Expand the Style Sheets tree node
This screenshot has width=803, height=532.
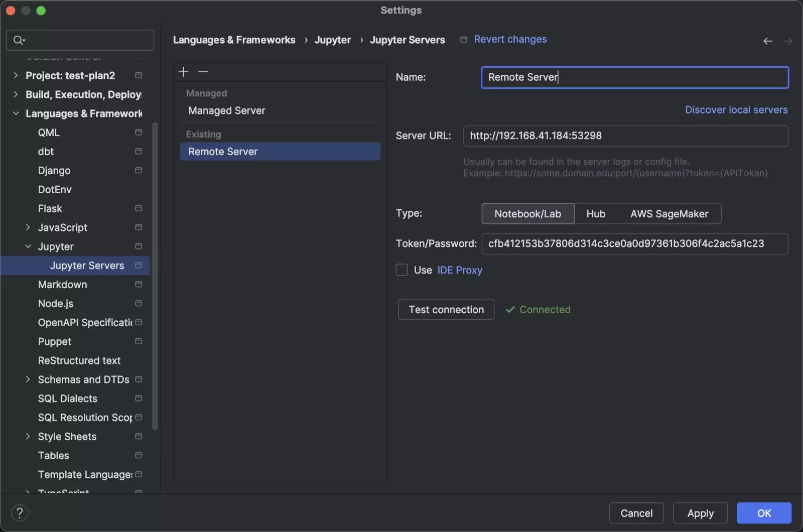28,437
